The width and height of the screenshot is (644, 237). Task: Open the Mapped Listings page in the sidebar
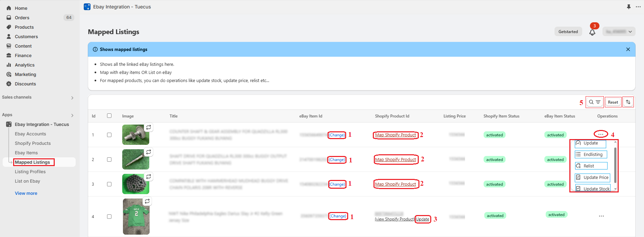point(32,162)
